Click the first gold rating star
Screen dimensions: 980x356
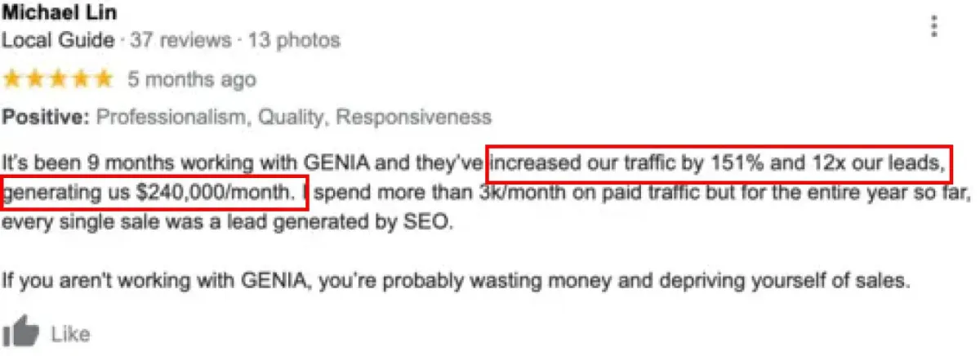(x=14, y=79)
